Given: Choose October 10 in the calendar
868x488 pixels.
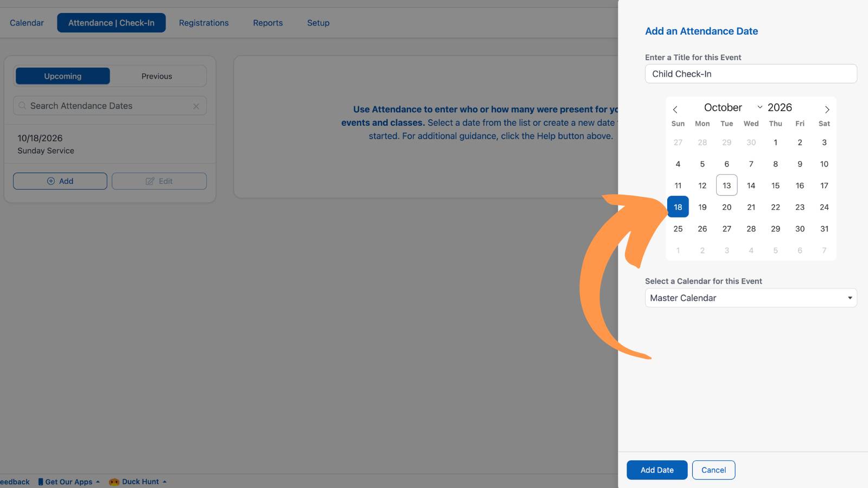Looking at the screenshot, I should (825, 164).
